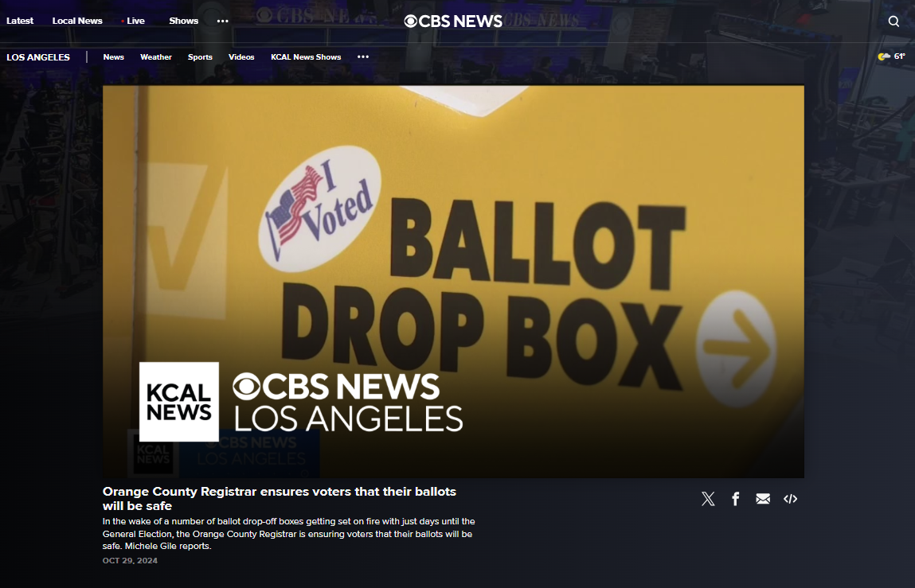Screen dimensions: 915x588
Task: Play the ballot drop box video
Action: pos(453,282)
